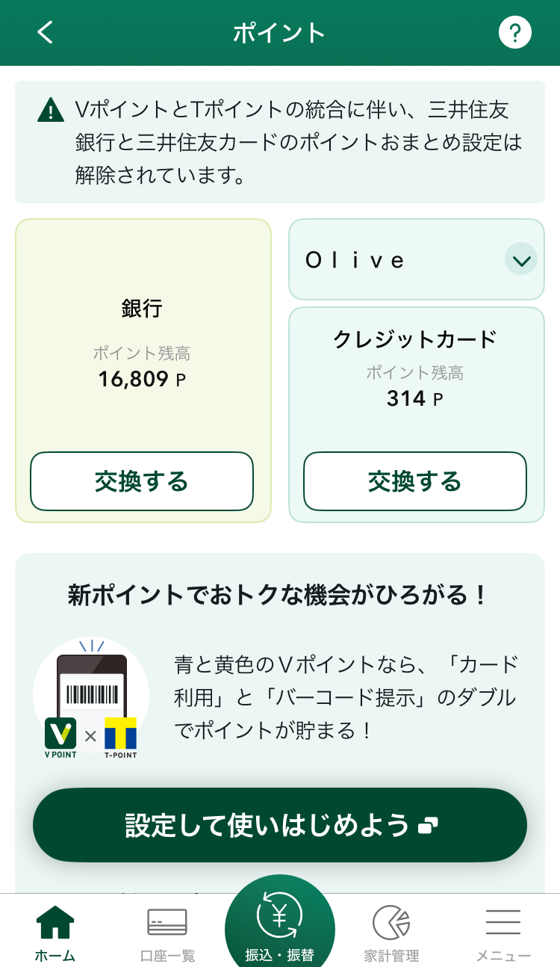This screenshot has height=967, width=560.
Task: Expand the Olive dropdown chevron
Action: (x=520, y=259)
